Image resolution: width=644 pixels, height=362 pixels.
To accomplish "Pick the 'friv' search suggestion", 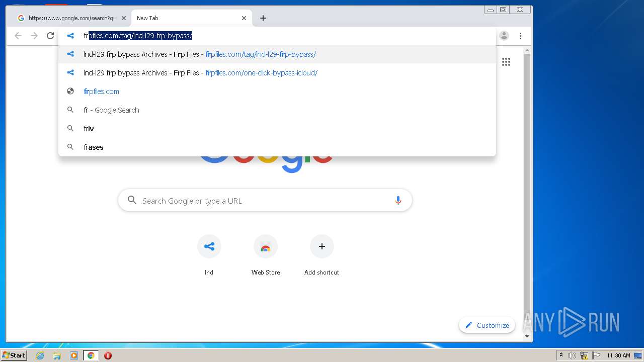I will tap(277, 129).
